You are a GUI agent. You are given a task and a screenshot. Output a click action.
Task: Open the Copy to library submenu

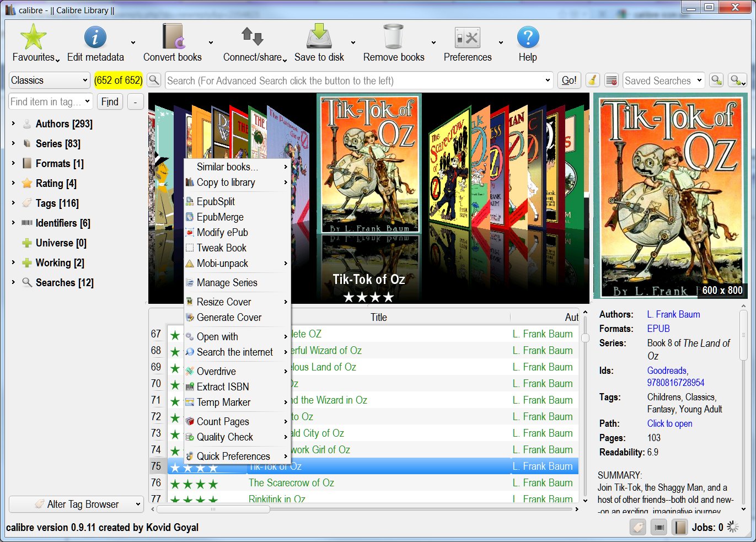tap(237, 183)
